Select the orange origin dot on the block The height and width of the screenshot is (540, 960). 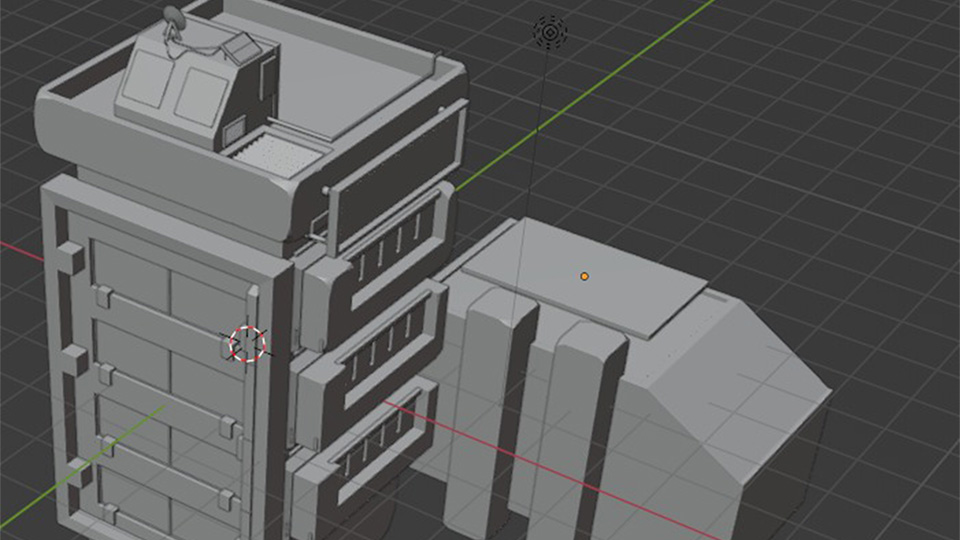[x=584, y=276]
